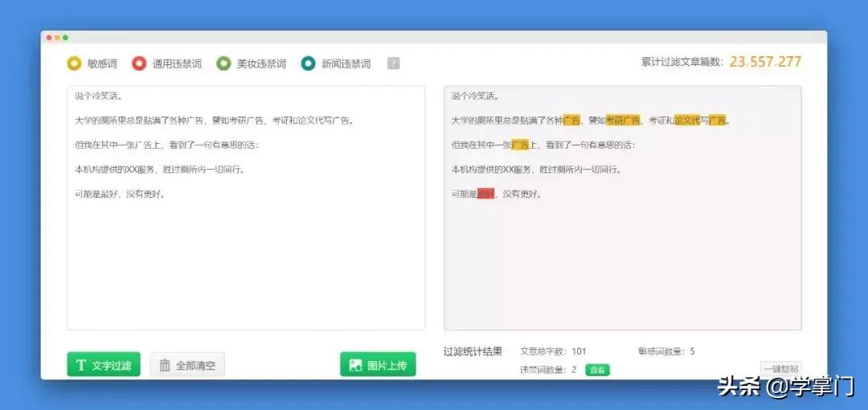Click 说个冷笑话 line in left input panel
The image size is (868, 410).
99,96
